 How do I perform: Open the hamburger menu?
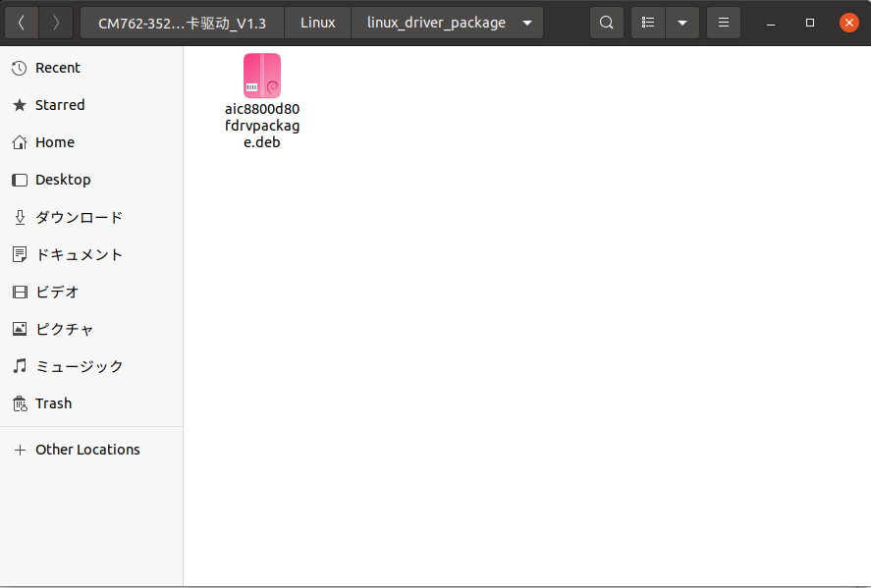724,23
